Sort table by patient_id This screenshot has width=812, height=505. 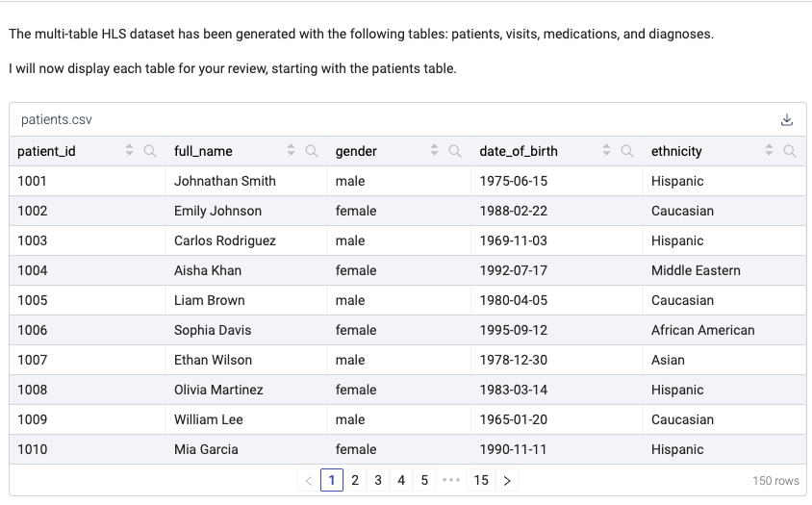coord(130,150)
